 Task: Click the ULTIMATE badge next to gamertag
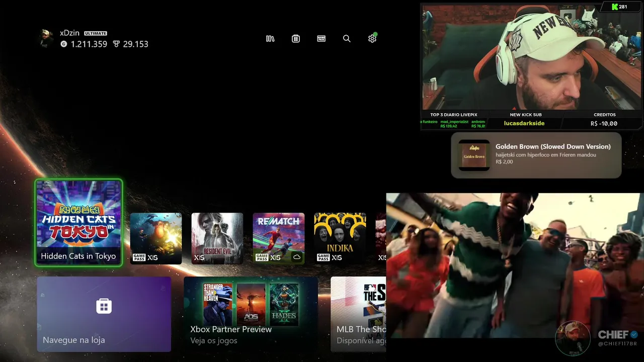96,33
